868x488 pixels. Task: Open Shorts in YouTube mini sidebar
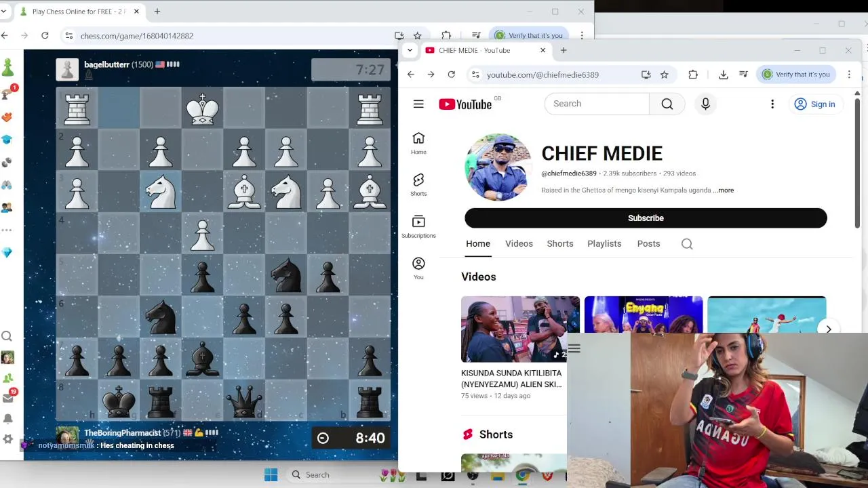(418, 184)
